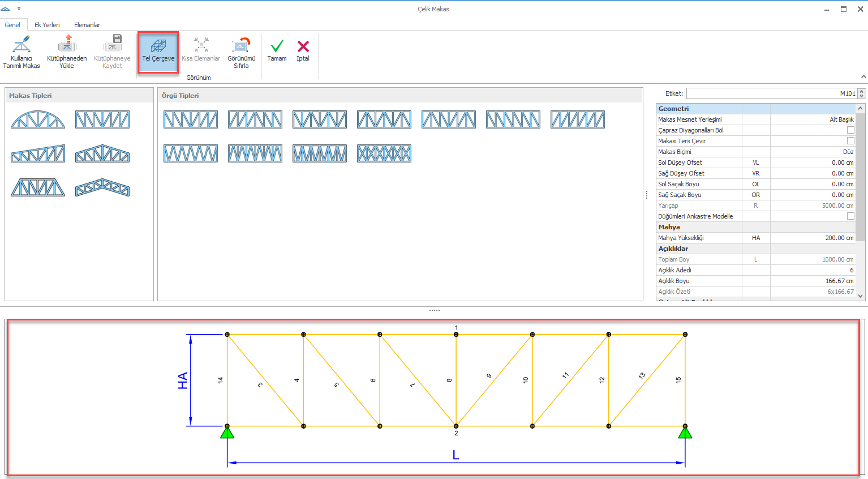Click Kütüphaneden Yükle icon

tap(67, 52)
